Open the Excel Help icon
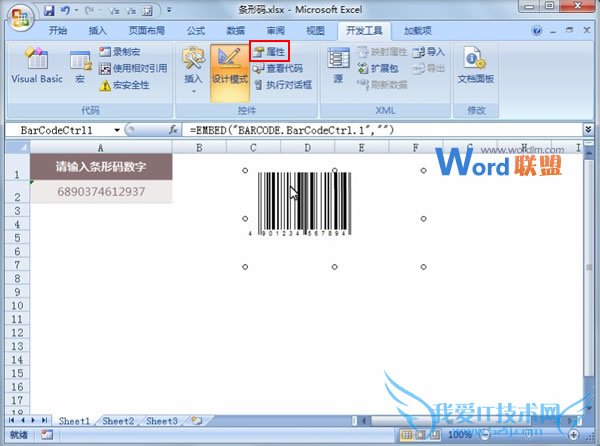This screenshot has width=600, height=446. [x=537, y=30]
